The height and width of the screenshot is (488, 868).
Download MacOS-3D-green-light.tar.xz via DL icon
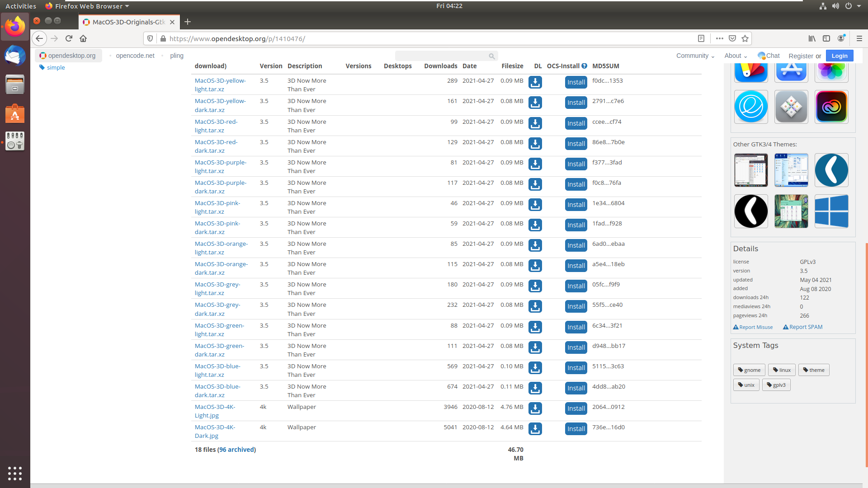coord(535,327)
